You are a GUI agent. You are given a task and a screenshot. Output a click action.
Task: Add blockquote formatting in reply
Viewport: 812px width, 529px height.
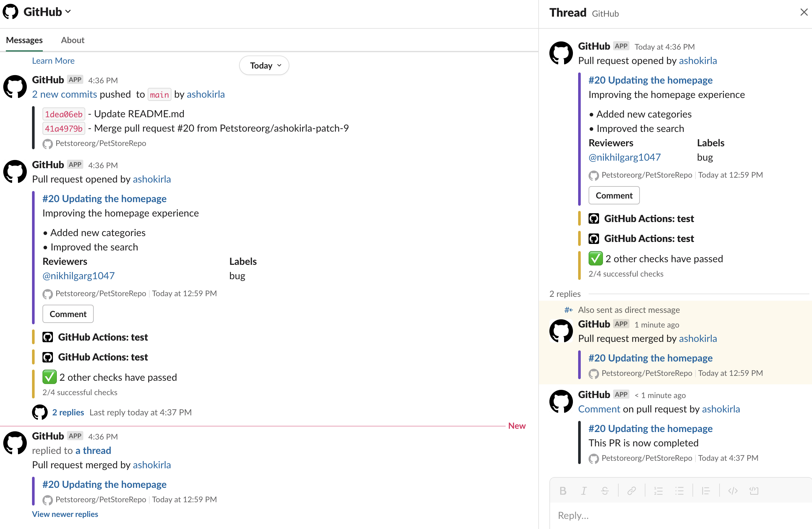(x=706, y=491)
